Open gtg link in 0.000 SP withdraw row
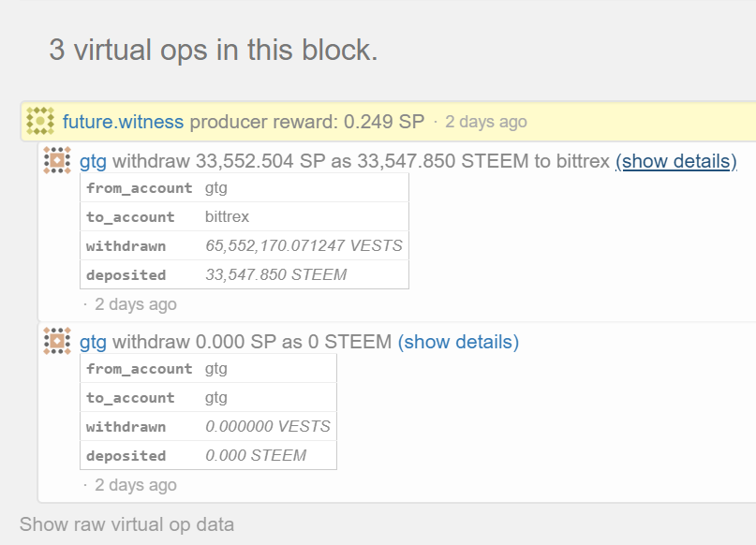Image resolution: width=756 pixels, height=545 pixels. [93, 342]
